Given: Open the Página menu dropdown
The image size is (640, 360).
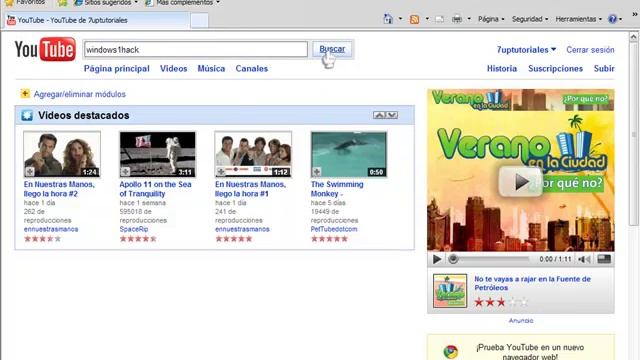Looking at the screenshot, I should [x=491, y=19].
